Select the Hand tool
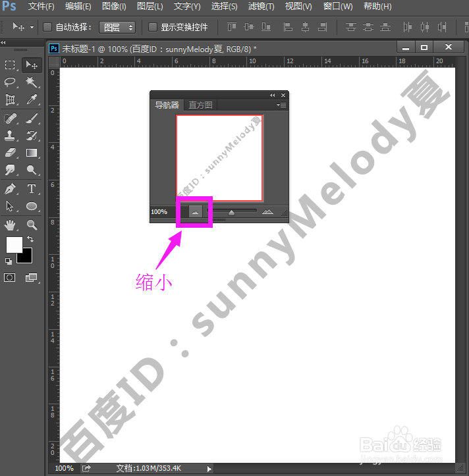This screenshot has width=469, height=476. coord(10,225)
